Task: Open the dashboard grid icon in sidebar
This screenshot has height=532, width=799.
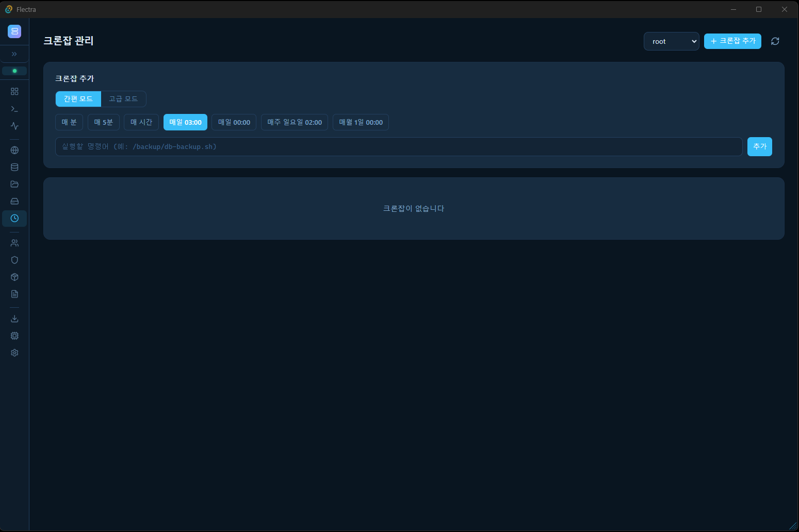Action: point(14,91)
